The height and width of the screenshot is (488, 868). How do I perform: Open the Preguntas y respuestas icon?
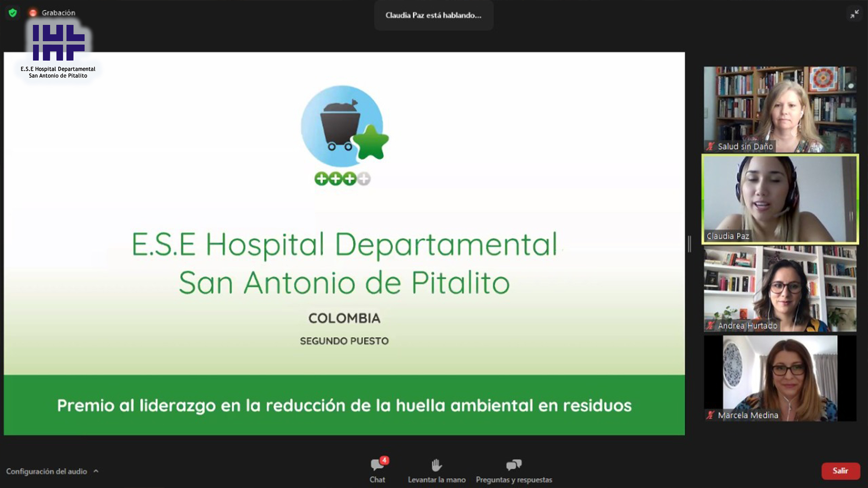(x=513, y=465)
